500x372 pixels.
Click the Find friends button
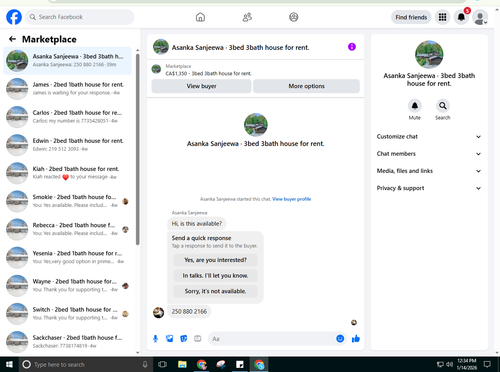pos(411,17)
